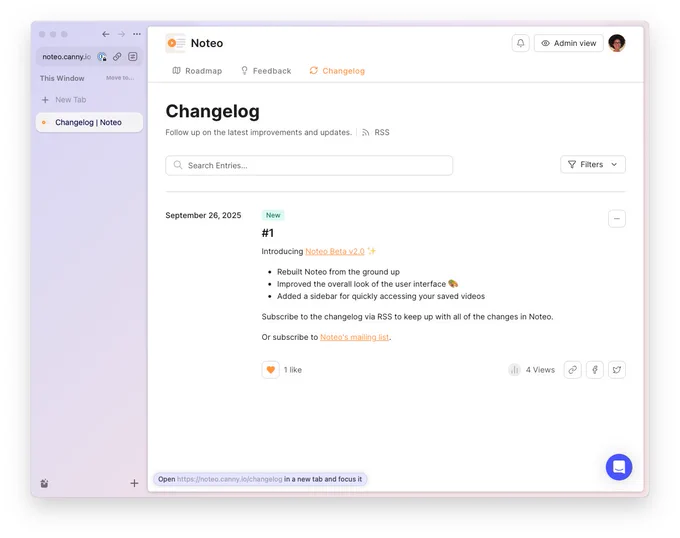Collapse the #1 entry with the minus button

point(617,218)
